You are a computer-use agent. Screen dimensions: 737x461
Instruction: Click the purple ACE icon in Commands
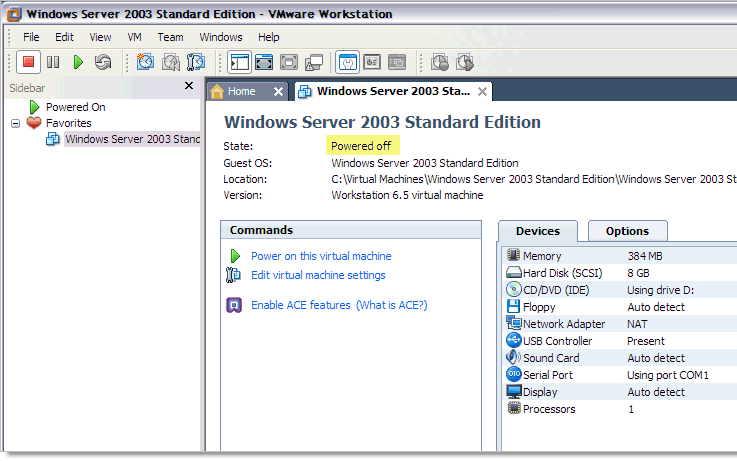234,305
